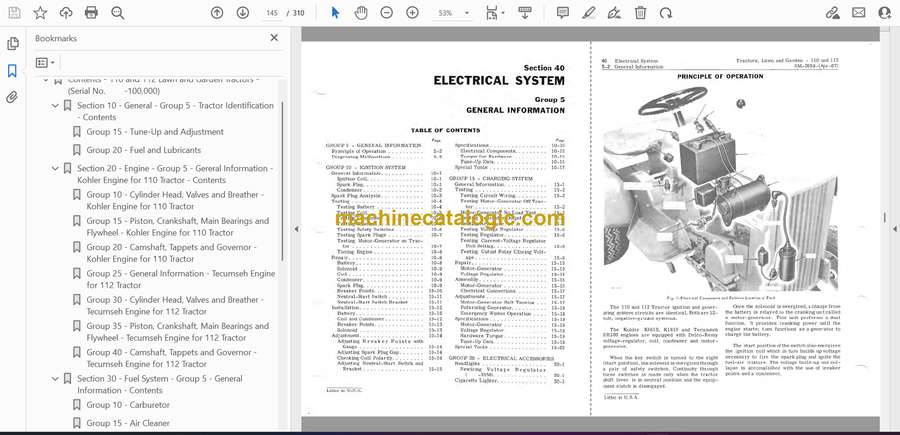Screen dimensions: 900x435
Task: Click the Save file icon
Action: click(x=14, y=13)
